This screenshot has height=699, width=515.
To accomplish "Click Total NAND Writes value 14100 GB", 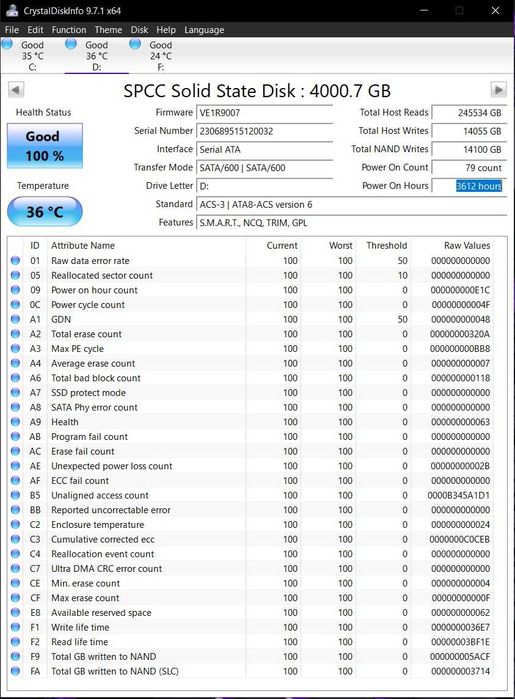I will [x=469, y=149].
